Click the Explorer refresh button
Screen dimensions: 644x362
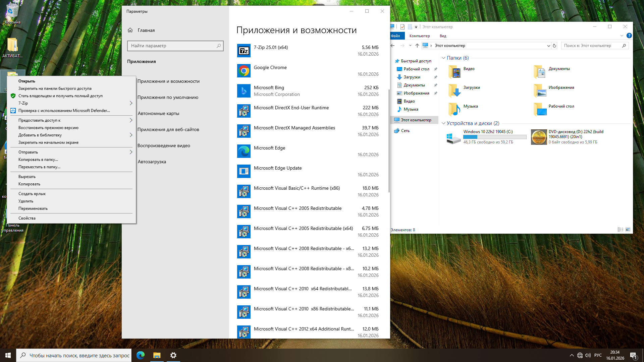point(554,46)
